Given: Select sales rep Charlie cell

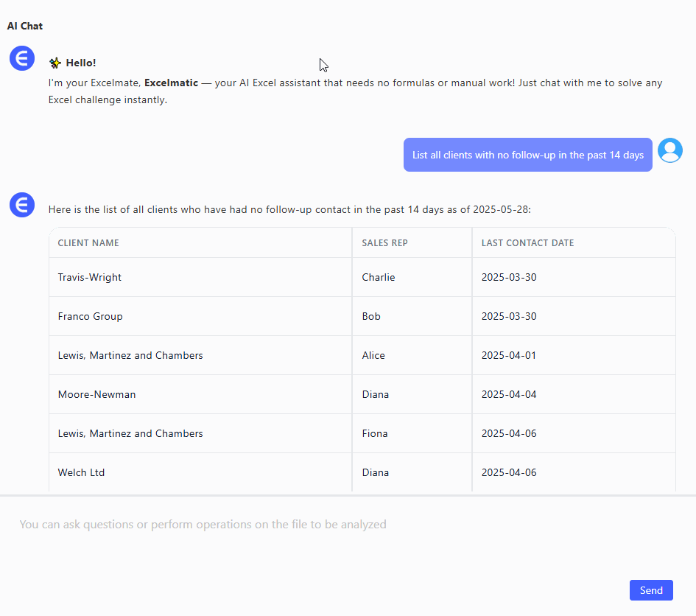Looking at the screenshot, I should pos(379,277).
